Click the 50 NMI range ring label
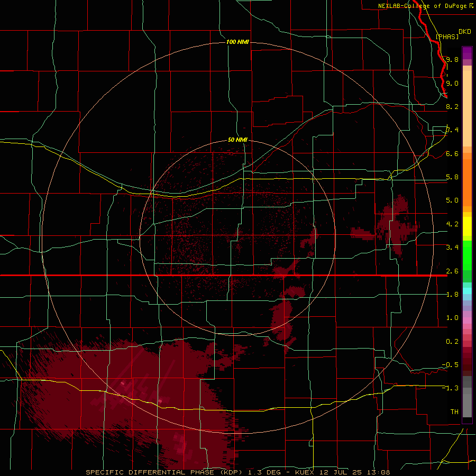Image resolution: width=476 pixels, height=476 pixels. coord(237,140)
